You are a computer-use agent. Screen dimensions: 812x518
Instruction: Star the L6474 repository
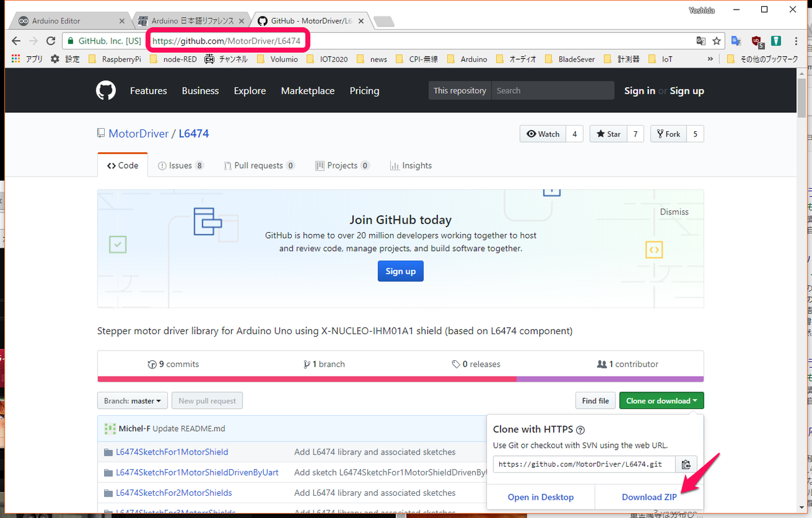tap(608, 134)
